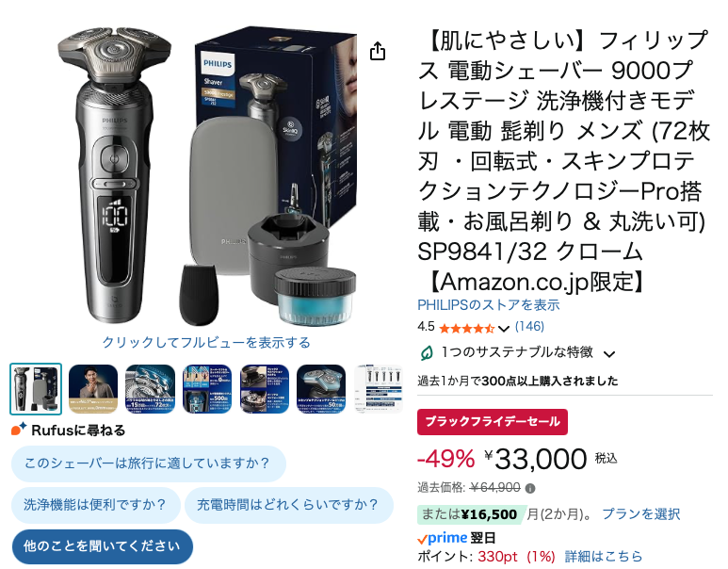This screenshot has height=569, width=728.
Task: Click the star rating icons
Action: click(466, 329)
